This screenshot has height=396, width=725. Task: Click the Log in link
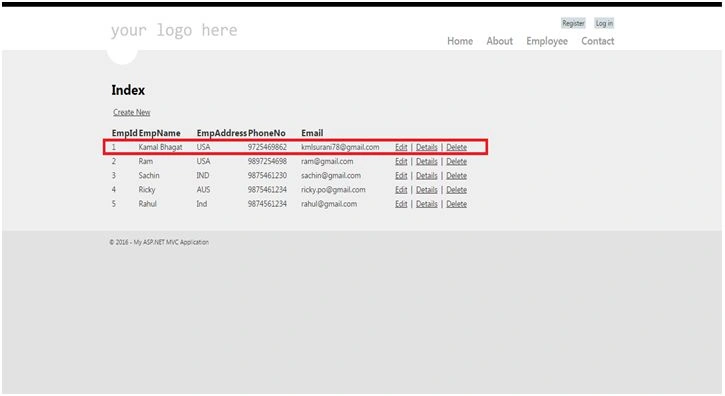click(604, 23)
